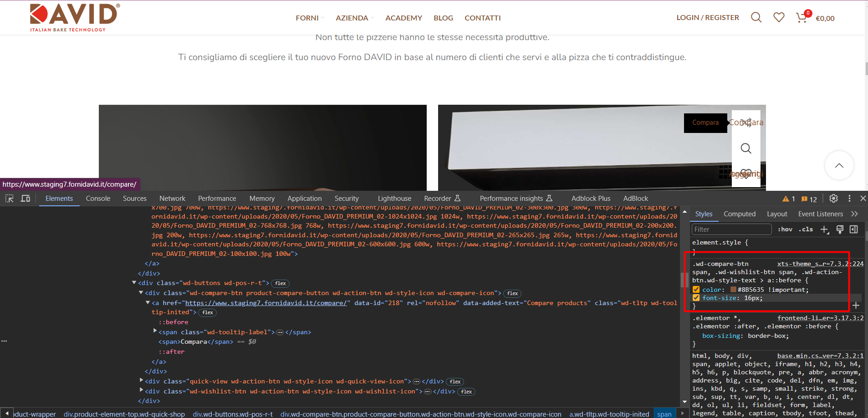Toggle the rendering emulations paintbrush icon

pyautogui.click(x=840, y=229)
